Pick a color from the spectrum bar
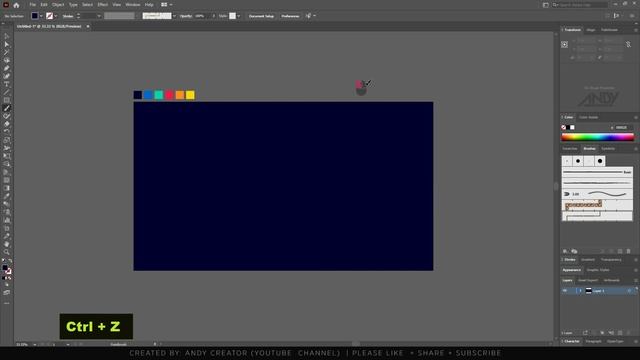Image resolution: width=640 pixels, height=360 pixels. [598, 138]
